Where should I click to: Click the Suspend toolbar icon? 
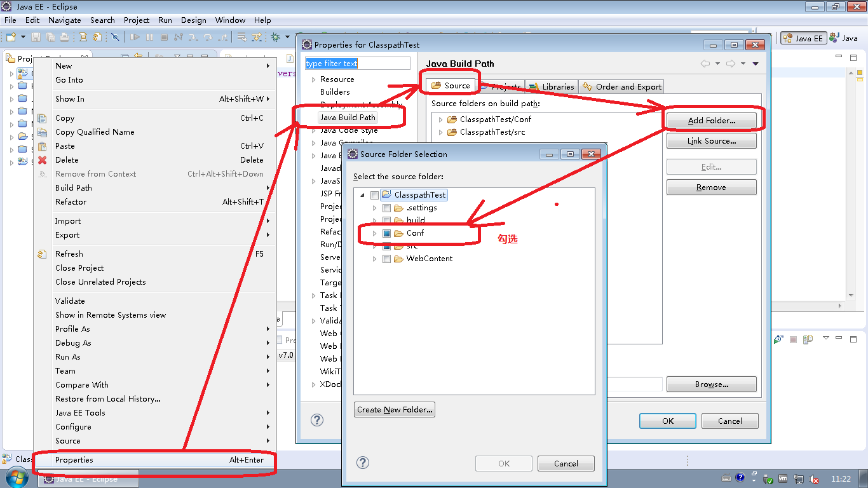149,37
